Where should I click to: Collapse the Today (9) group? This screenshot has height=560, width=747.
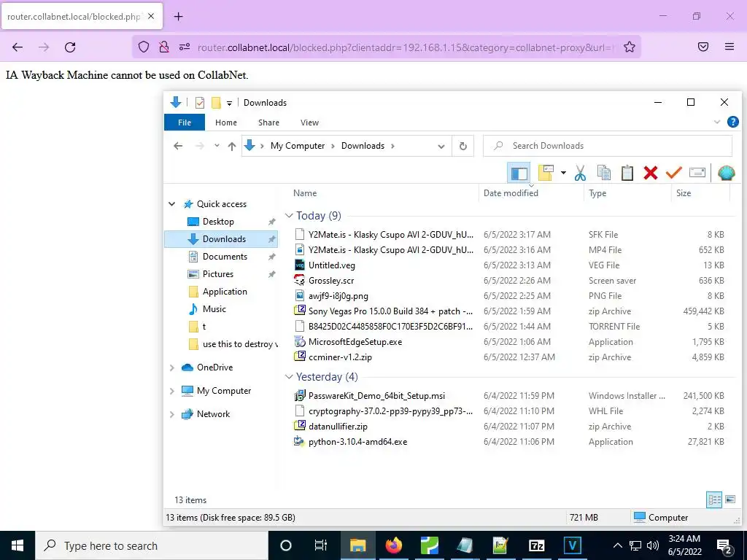pos(289,216)
